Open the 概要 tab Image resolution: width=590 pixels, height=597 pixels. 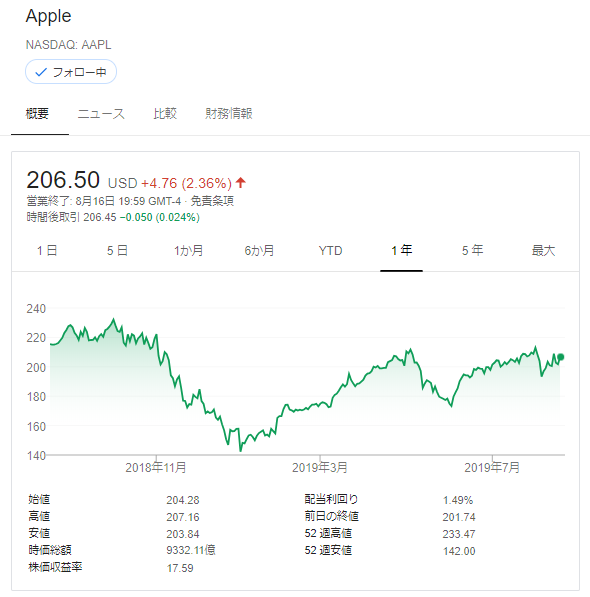tap(37, 113)
